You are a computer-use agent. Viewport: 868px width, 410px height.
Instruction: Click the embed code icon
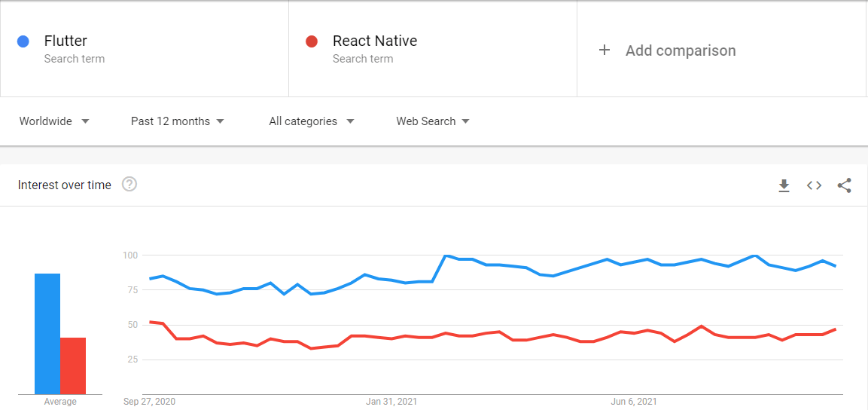pyautogui.click(x=814, y=185)
